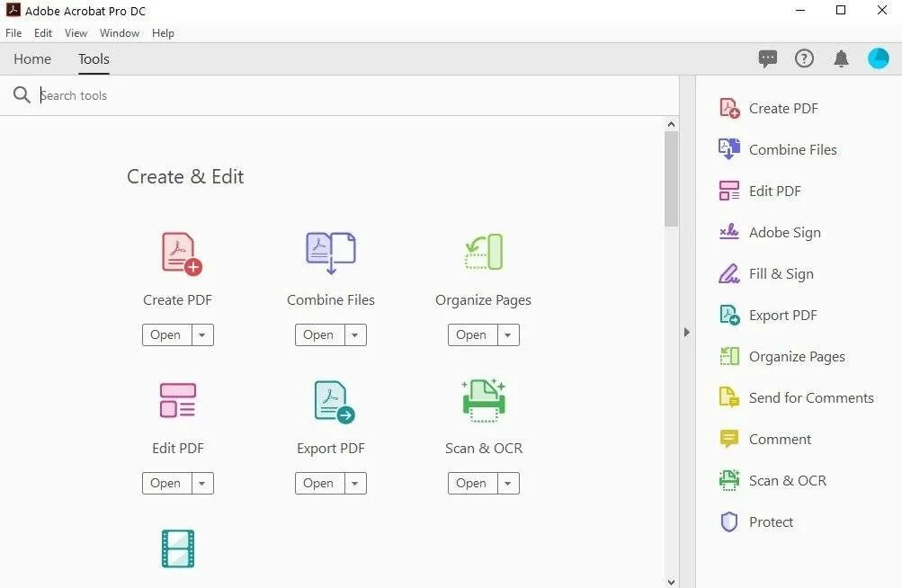Open the Help menu
This screenshot has width=902, height=588.
pos(163,32)
